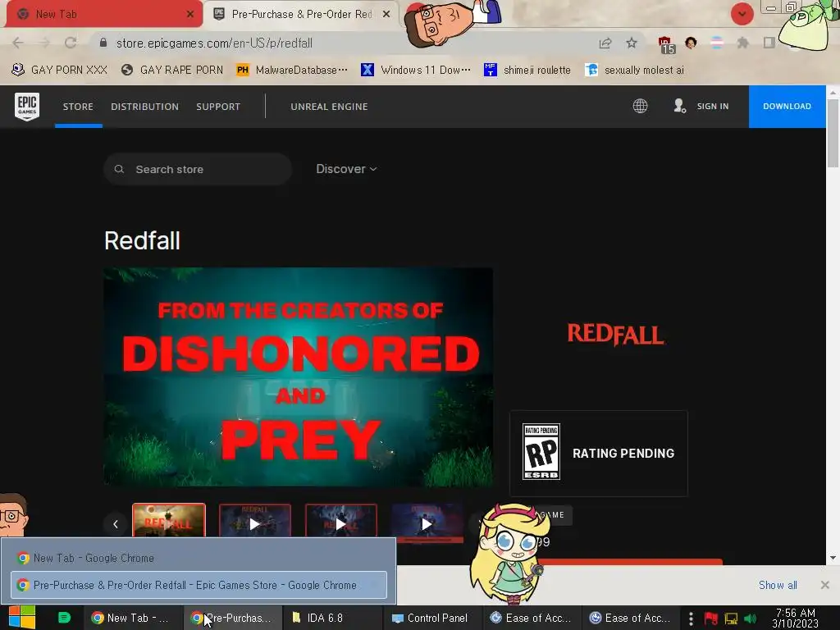The height and width of the screenshot is (630, 840).
Task: Open the Extensions puzzle-piece menu
Action: 742,43
